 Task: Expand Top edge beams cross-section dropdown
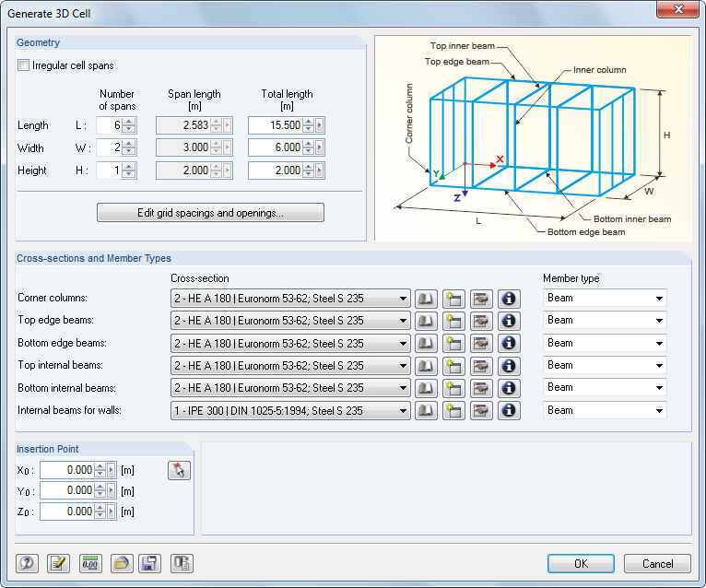(403, 321)
